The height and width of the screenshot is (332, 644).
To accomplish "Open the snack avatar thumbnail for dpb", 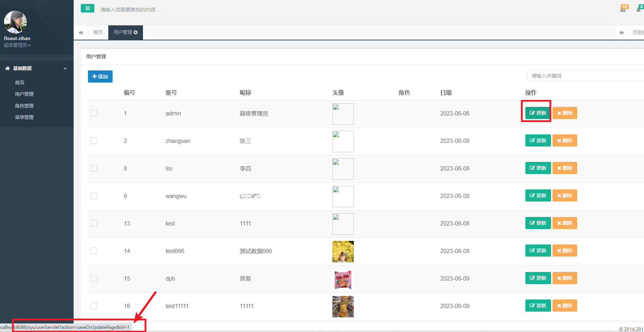I will coord(343,279).
